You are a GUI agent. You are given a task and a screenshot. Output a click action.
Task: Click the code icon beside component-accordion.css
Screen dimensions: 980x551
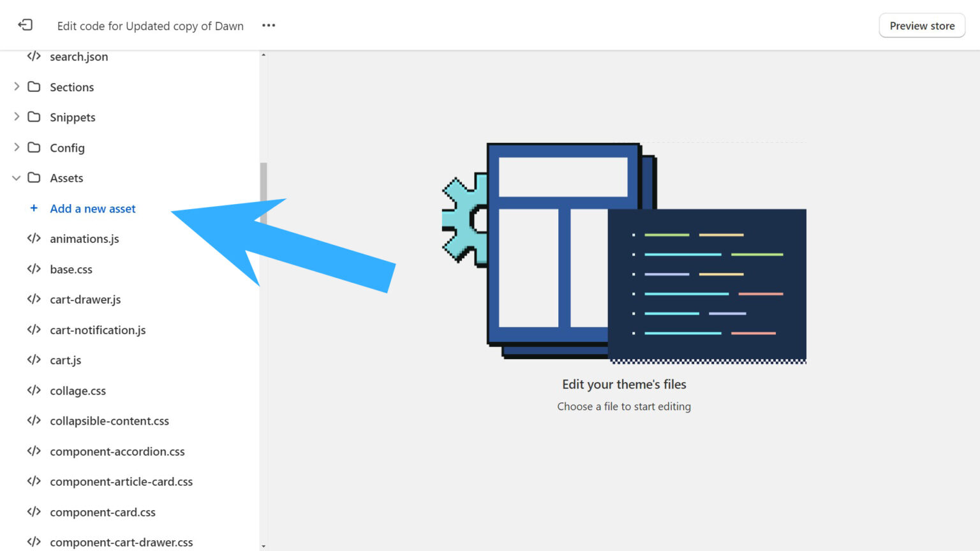pos(34,452)
